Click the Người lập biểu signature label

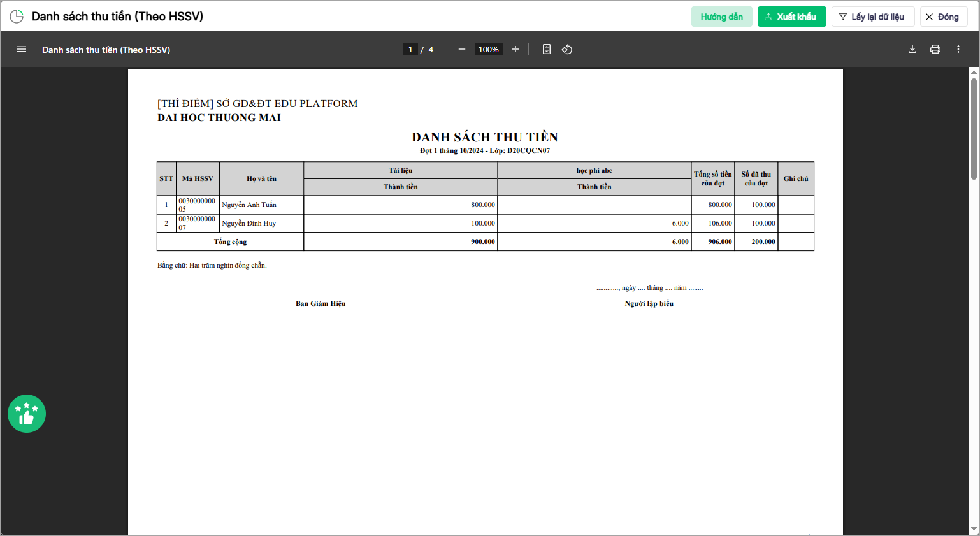(x=649, y=303)
